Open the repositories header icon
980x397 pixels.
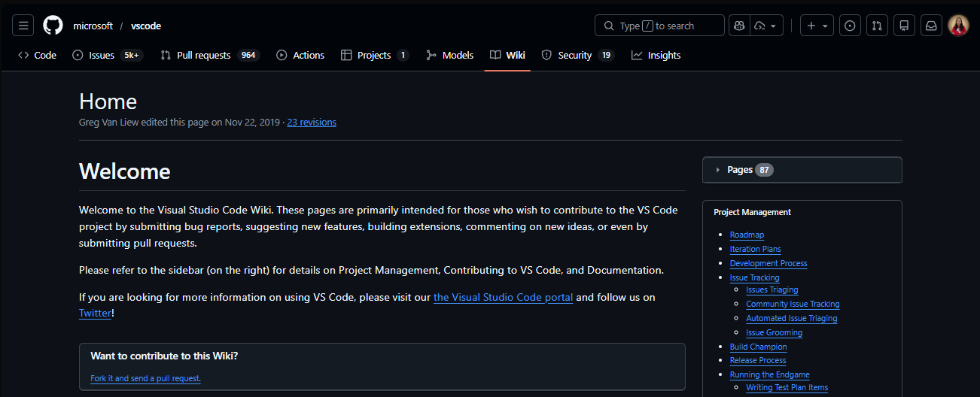(x=904, y=26)
